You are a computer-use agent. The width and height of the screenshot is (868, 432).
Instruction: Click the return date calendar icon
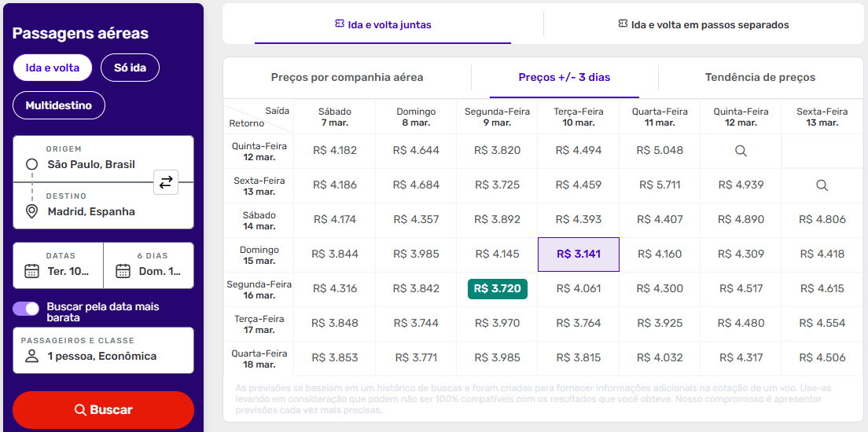pyautogui.click(x=123, y=271)
